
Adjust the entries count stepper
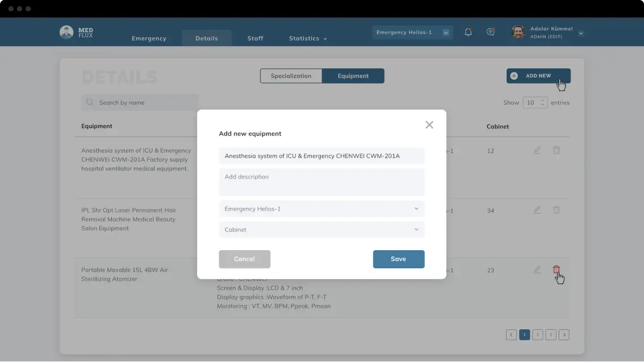542,103
